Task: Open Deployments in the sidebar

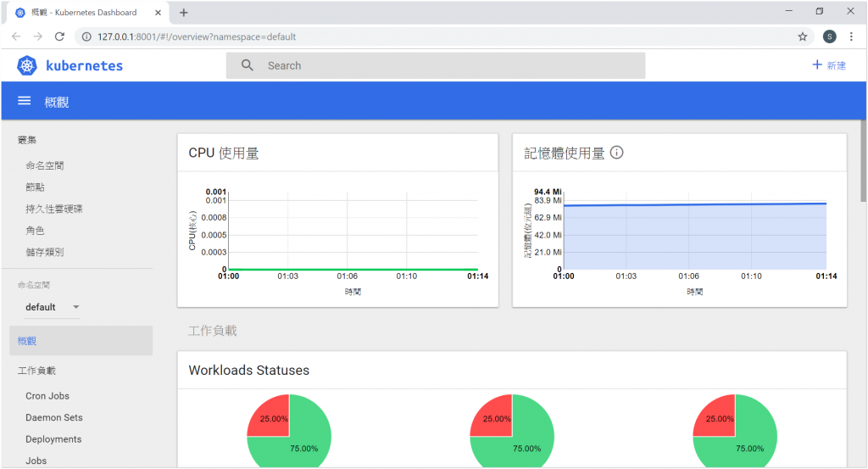Action: (53, 439)
